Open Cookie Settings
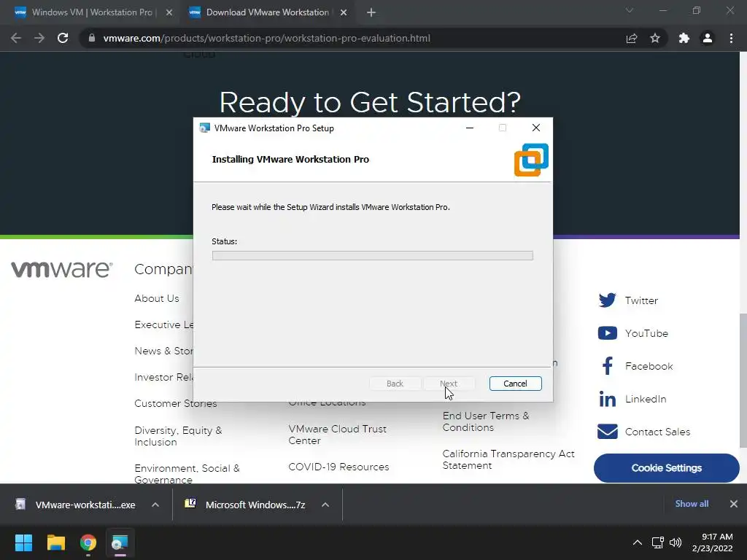The image size is (747, 560). point(667,467)
